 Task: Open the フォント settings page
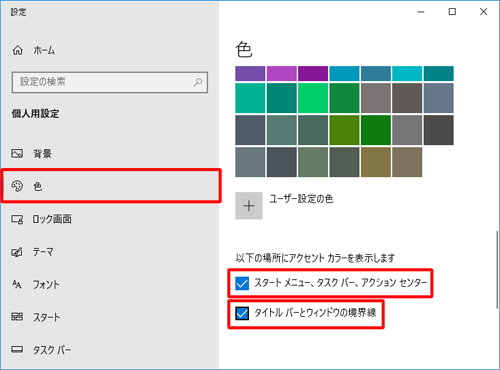coord(46,284)
